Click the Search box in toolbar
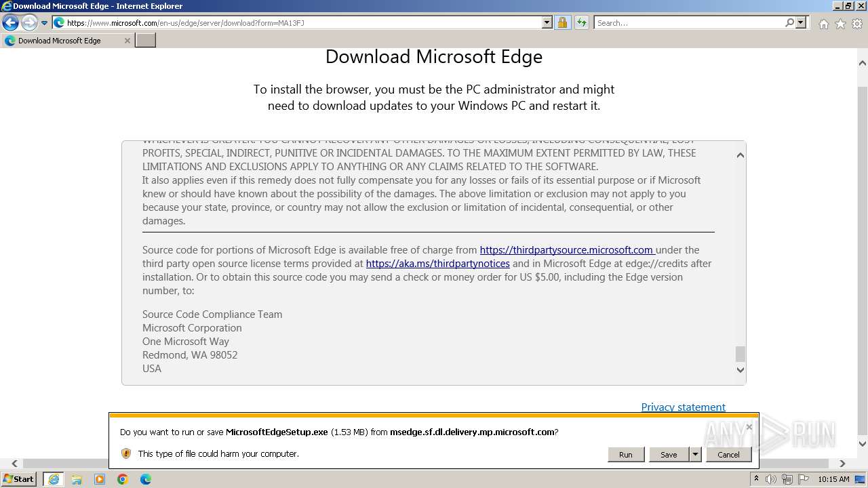The height and width of the screenshot is (488, 868). tap(689, 23)
